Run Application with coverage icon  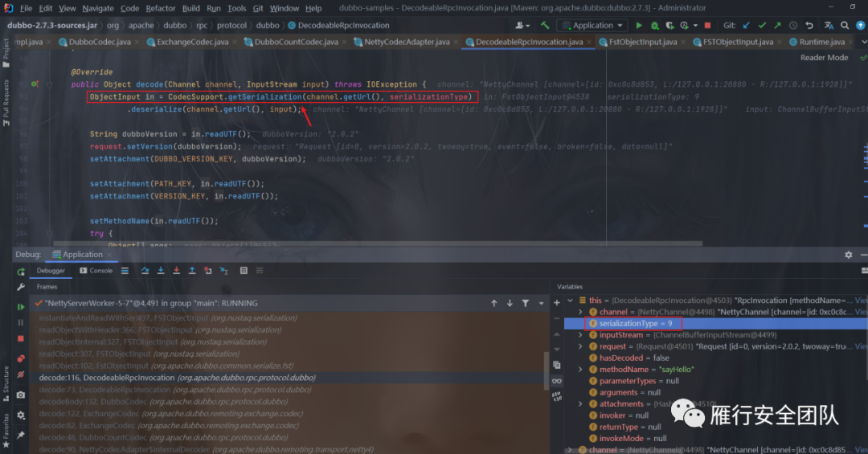(669, 26)
